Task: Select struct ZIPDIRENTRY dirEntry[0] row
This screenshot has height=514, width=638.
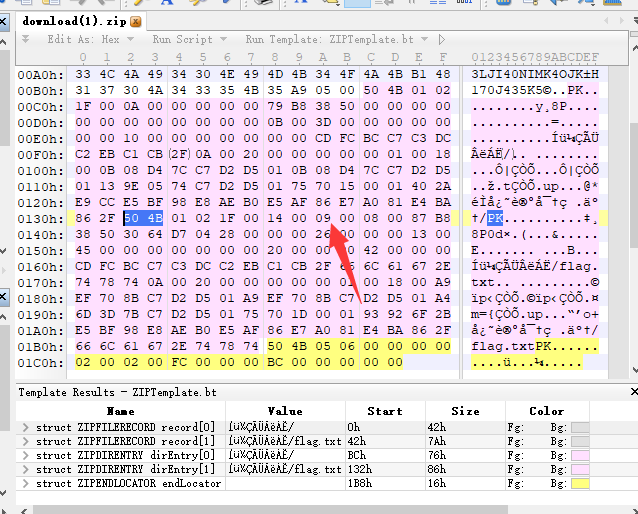Action: (x=303, y=455)
